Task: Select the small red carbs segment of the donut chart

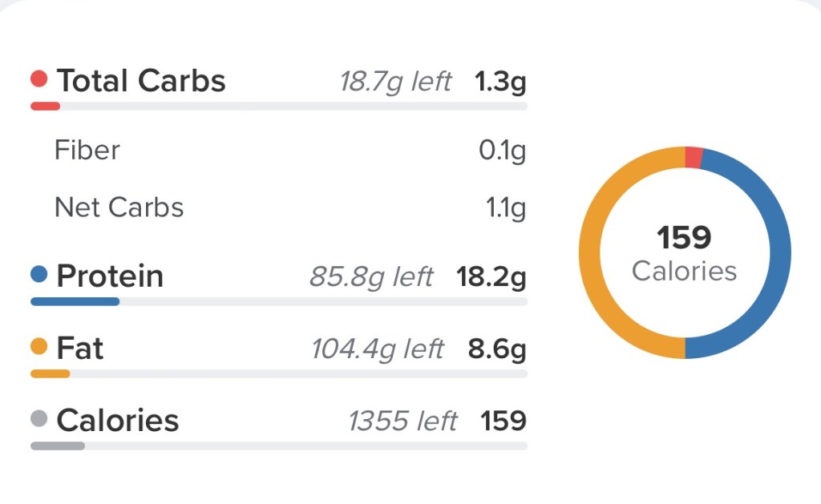Action: [x=694, y=158]
